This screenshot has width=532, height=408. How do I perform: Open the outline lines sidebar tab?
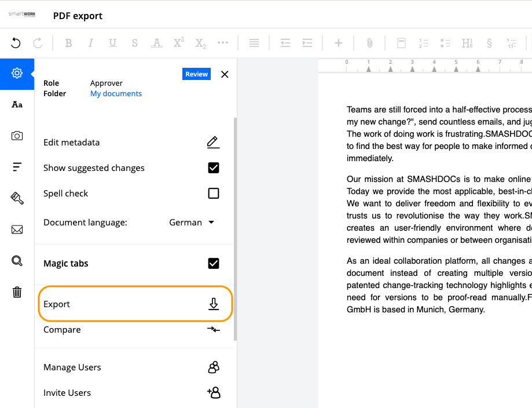click(17, 167)
